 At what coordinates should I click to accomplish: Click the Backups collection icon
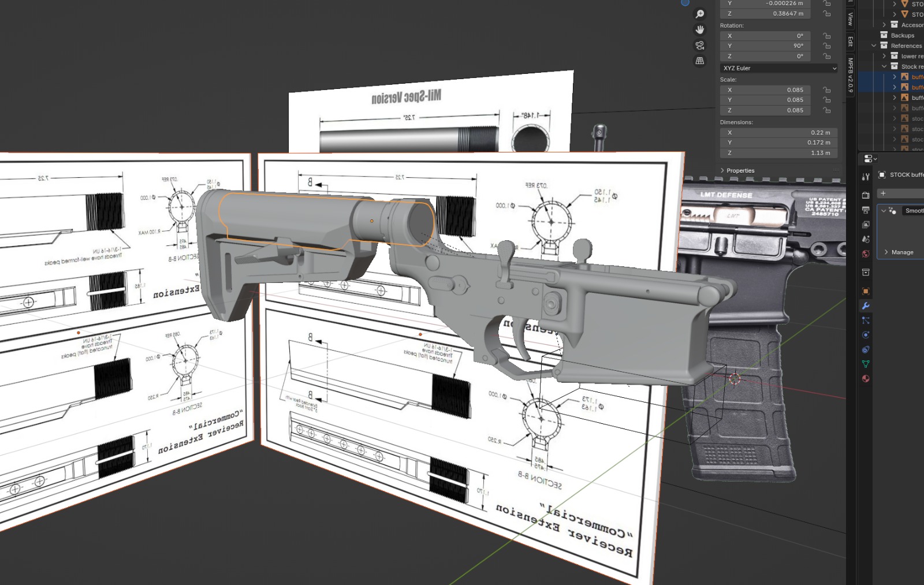884,35
